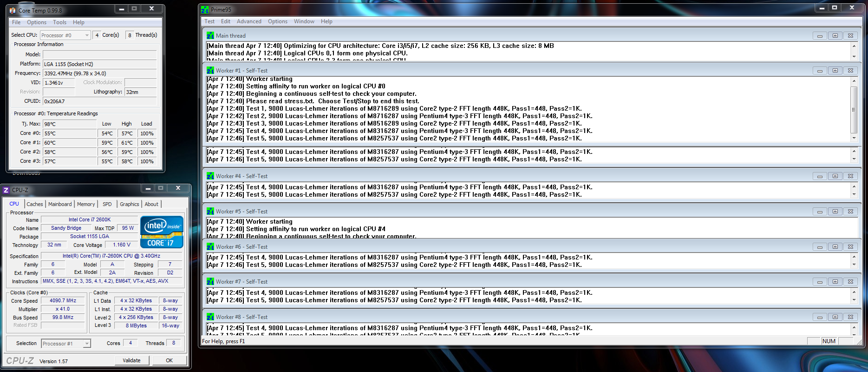
Task: Switch to CPU-Z Mainboard tab
Action: [x=60, y=204]
